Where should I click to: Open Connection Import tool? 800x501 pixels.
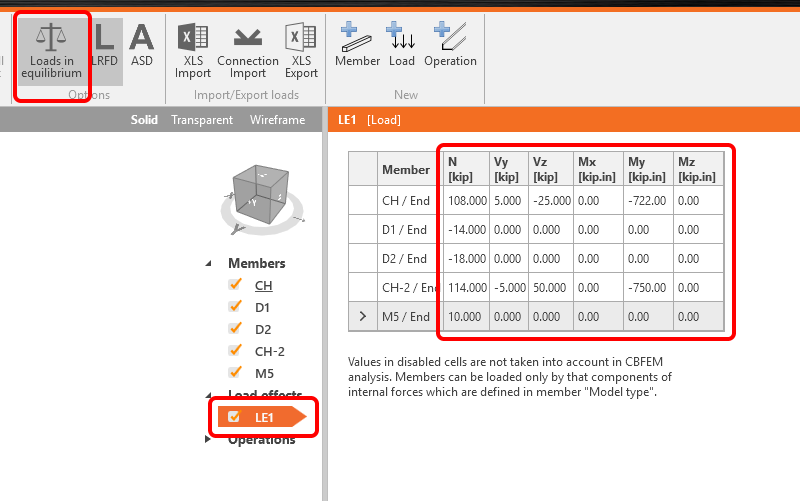point(247,51)
